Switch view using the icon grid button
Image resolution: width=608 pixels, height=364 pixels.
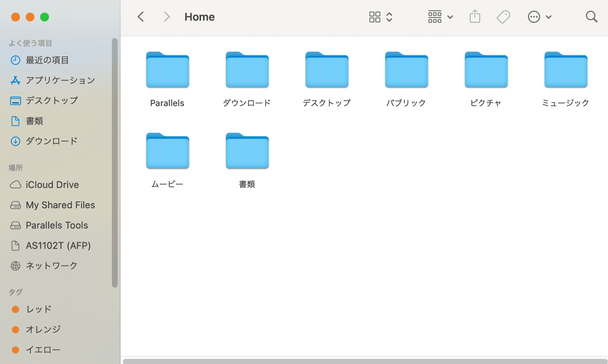[x=381, y=17]
